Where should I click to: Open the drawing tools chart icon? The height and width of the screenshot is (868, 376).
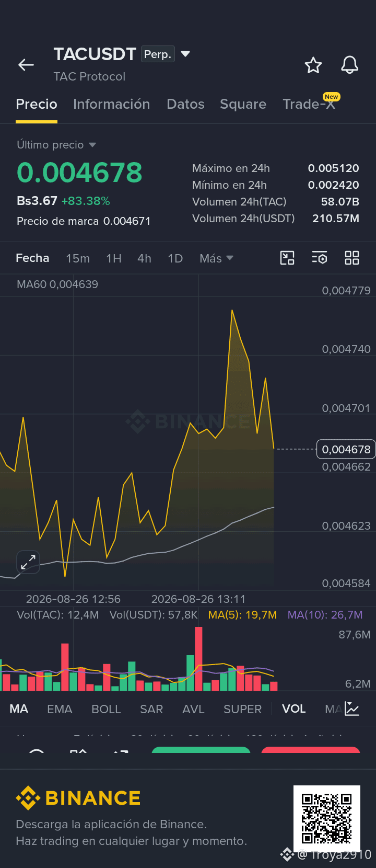pos(287,258)
